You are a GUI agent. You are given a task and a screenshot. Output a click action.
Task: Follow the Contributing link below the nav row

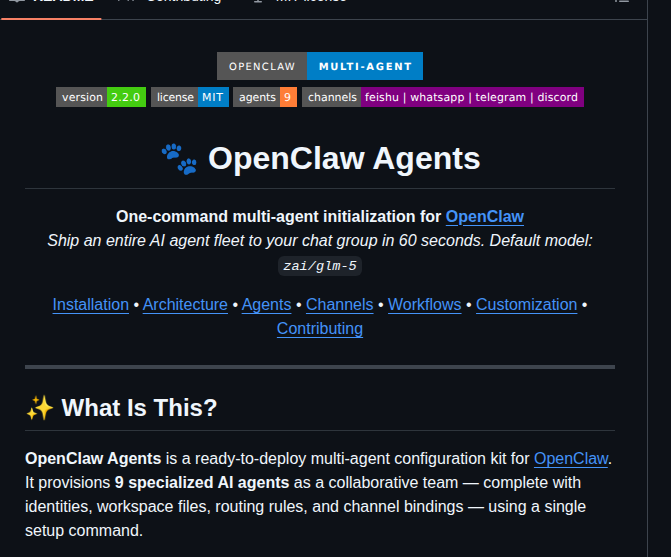[320, 329]
